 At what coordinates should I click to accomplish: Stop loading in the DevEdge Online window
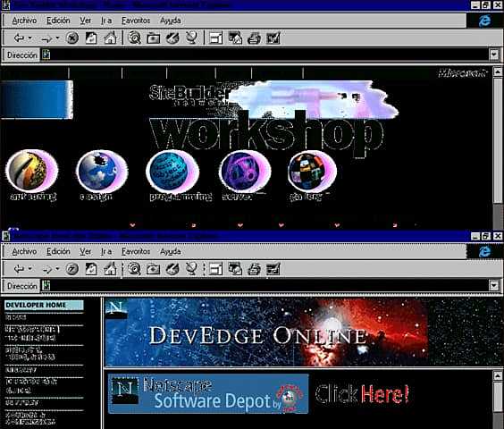tap(72, 269)
